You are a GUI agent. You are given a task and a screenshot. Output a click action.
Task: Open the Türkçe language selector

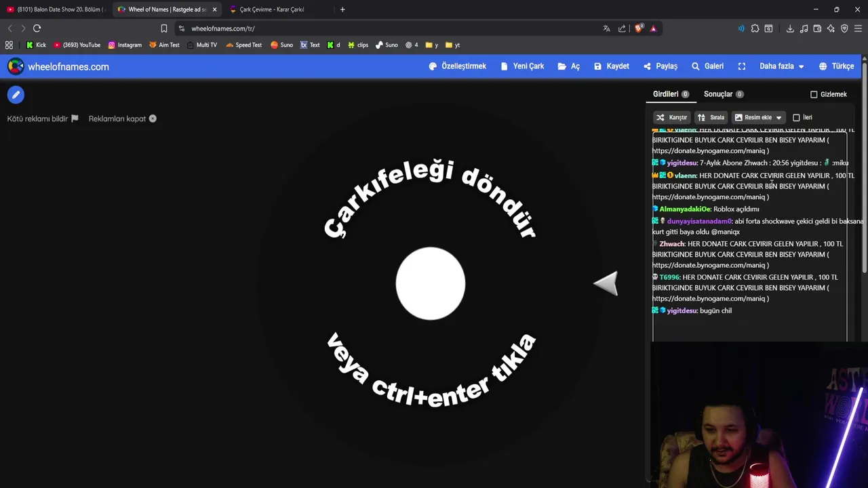point(836,66)
